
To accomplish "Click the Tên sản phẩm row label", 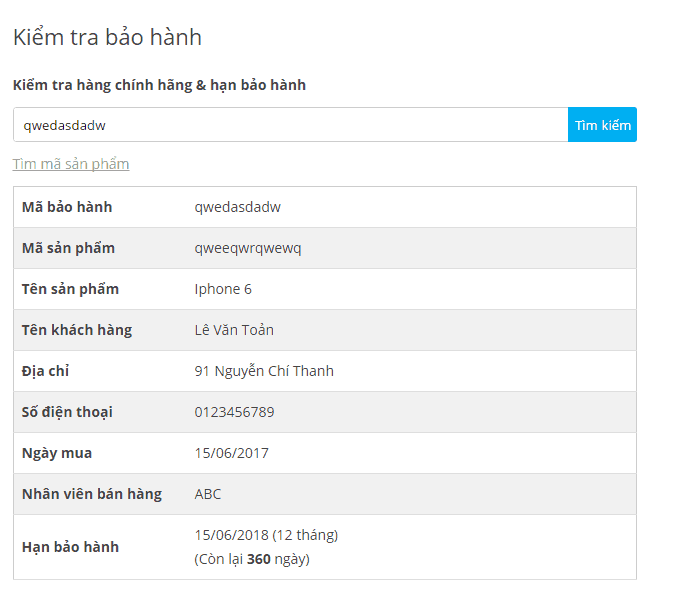I will click(70, 289).
